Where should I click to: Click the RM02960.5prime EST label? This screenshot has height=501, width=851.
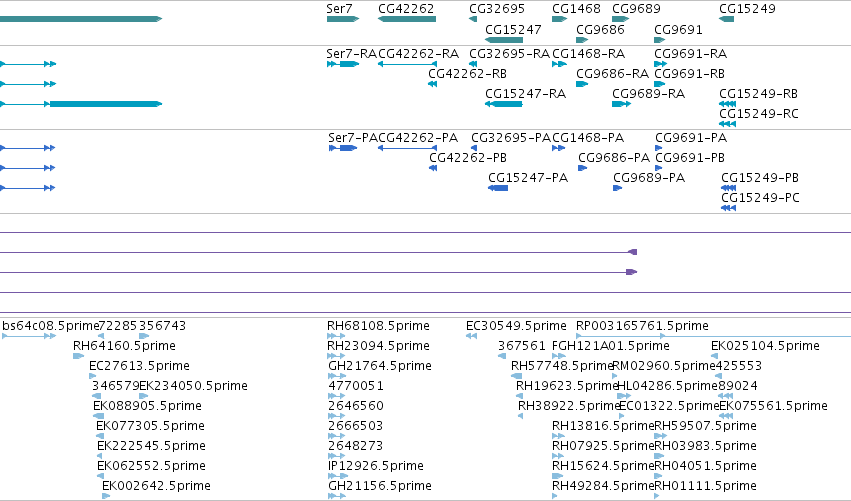tap(663, 366)
